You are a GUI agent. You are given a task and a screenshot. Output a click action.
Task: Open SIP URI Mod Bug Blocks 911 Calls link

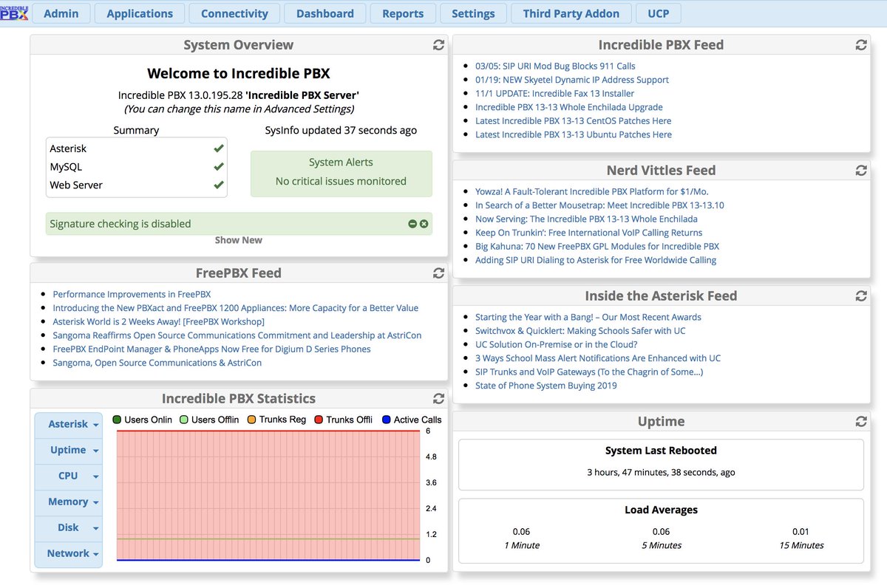(555, 66)
